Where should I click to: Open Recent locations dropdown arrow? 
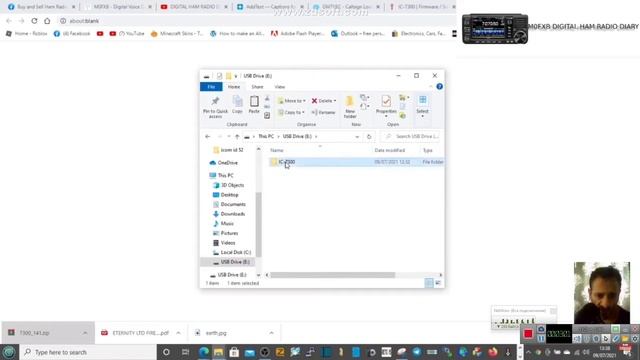[x=229, y=136]
